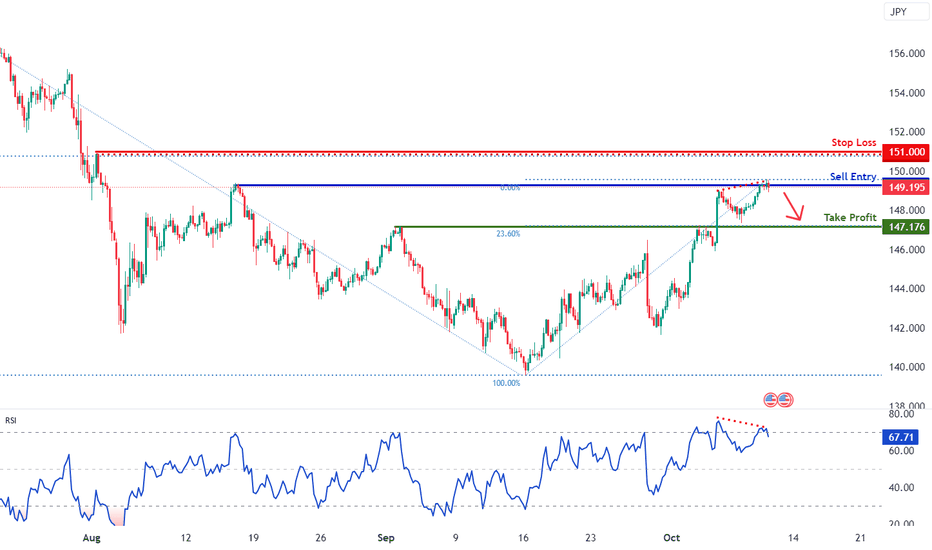Click the 146.000 price axis label

click(x=906, y=250)
